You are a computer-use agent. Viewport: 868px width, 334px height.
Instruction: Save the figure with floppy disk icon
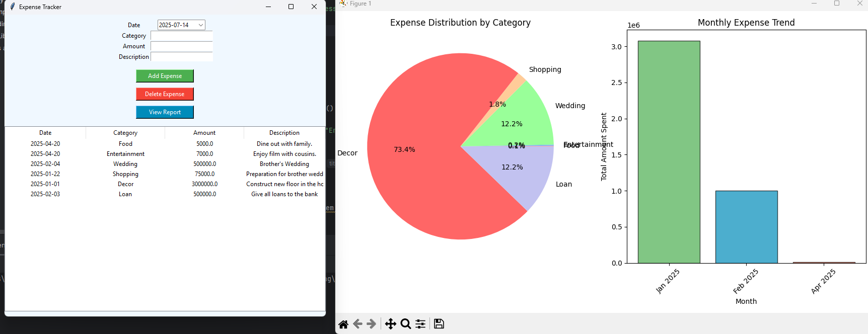coord(439,324)
